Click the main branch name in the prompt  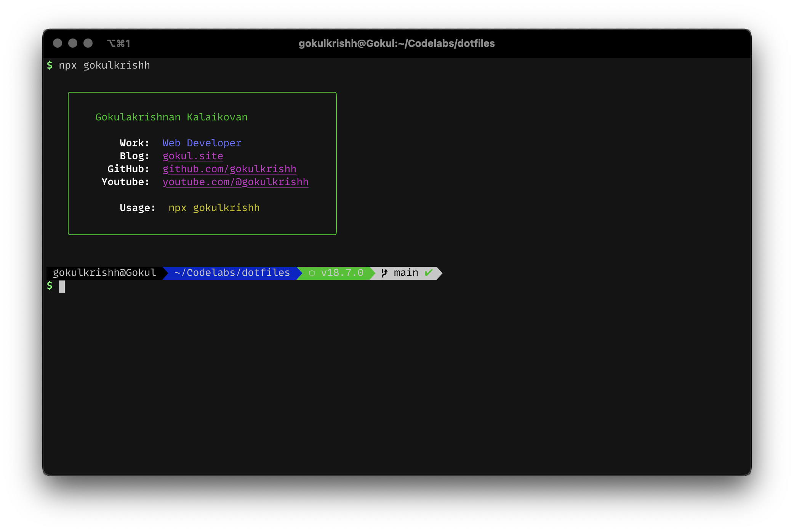pyautogui.click(x=406, y=273)
